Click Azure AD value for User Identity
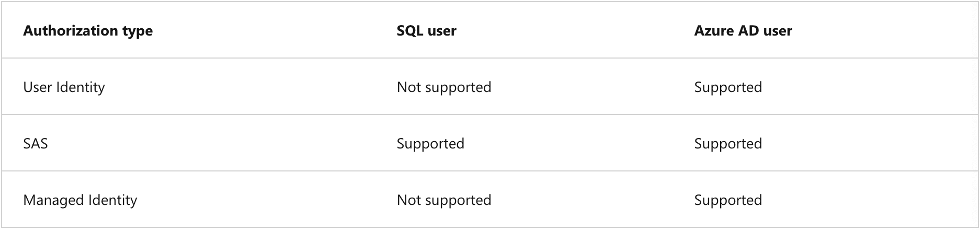 tap(727, 87)
